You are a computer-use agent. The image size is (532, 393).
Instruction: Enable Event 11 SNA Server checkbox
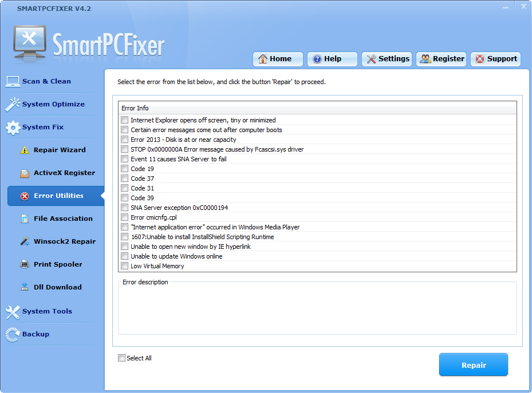point(124,159)
